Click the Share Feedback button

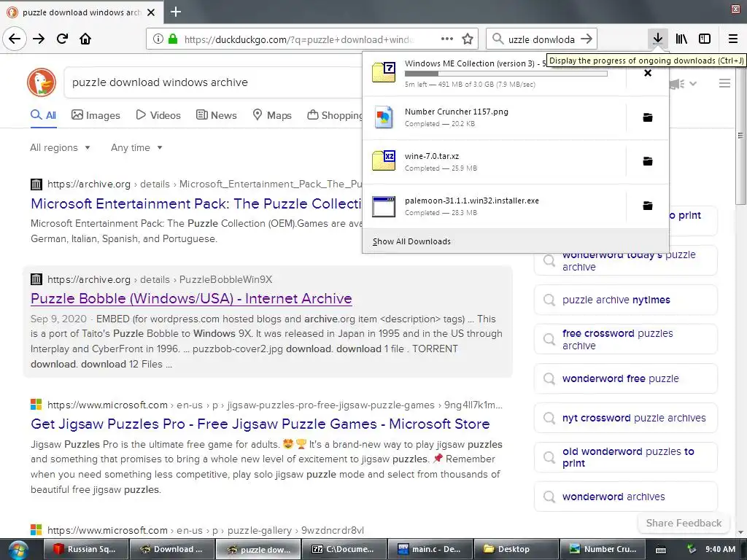point(684,523)
